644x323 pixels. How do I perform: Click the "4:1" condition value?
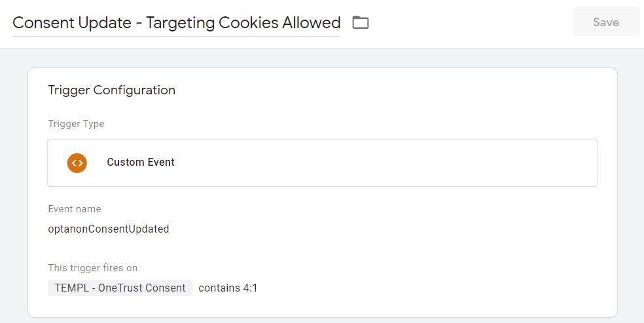(x=251, y=288)
